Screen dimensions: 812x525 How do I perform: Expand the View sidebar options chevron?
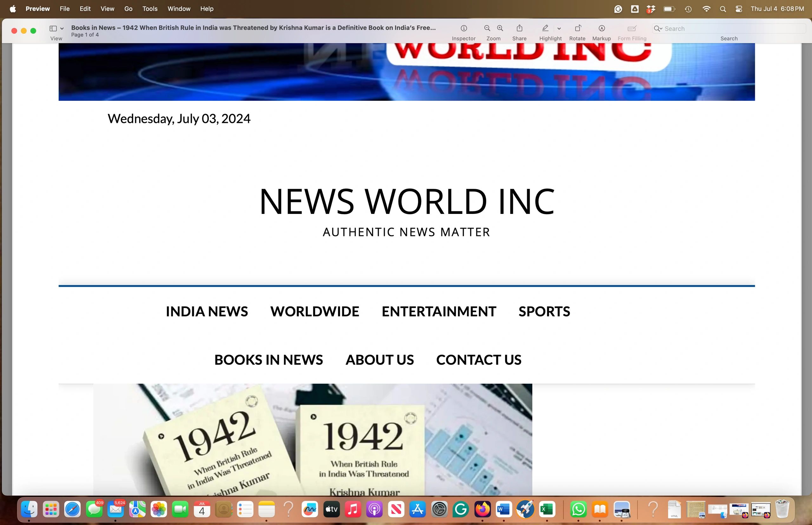point(62,28)
